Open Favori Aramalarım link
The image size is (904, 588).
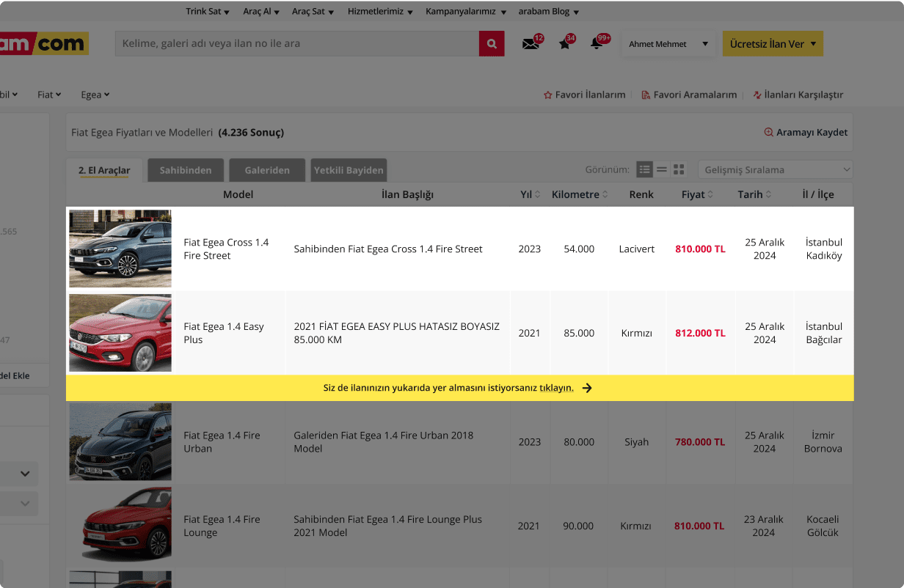pos(689,95)
